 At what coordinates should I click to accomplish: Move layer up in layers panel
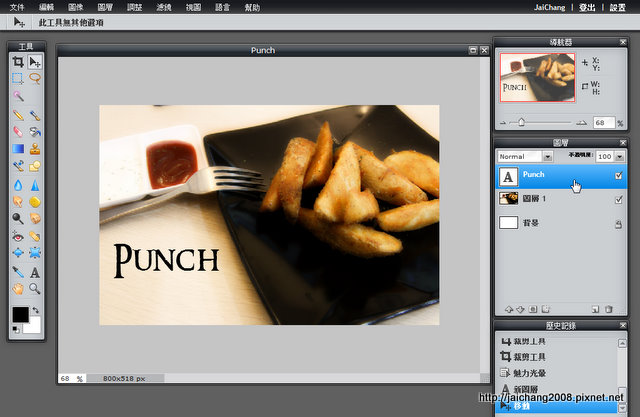pyautogui.click(x=509, y=309)
